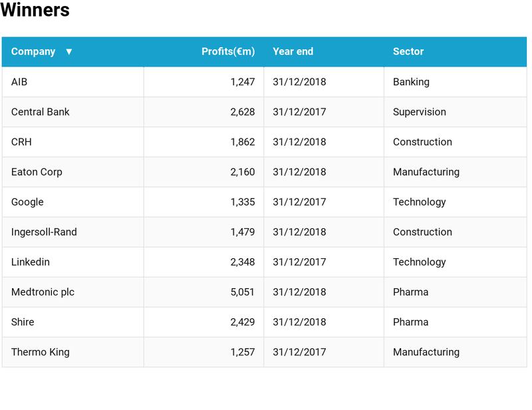Sort by Profits(€m) column header
532x410 pixels.
click(x=228, y=52)
